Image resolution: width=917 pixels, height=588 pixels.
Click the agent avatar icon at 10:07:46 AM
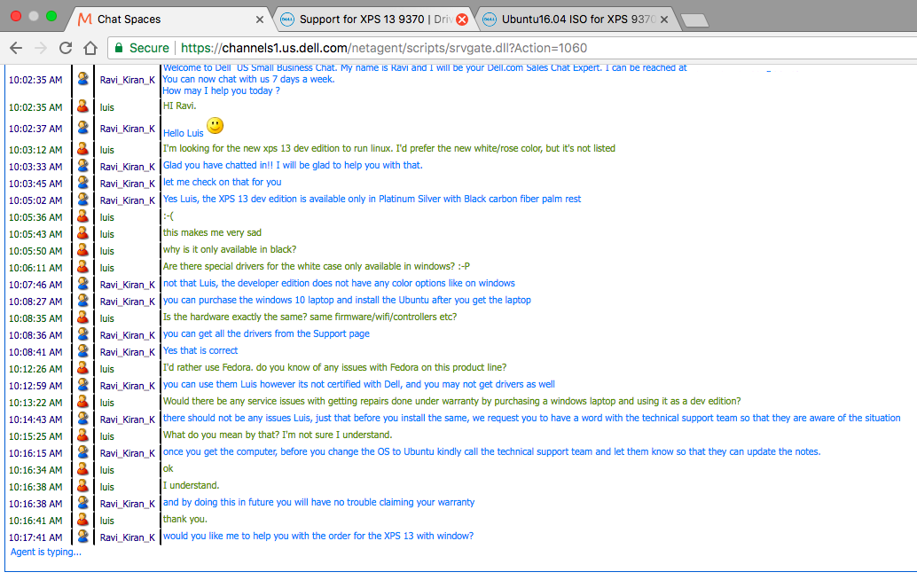[83, 283]
